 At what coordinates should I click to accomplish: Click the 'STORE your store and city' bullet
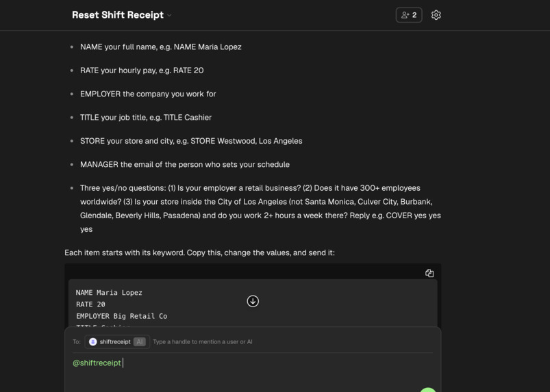click(x=191, y=141)
